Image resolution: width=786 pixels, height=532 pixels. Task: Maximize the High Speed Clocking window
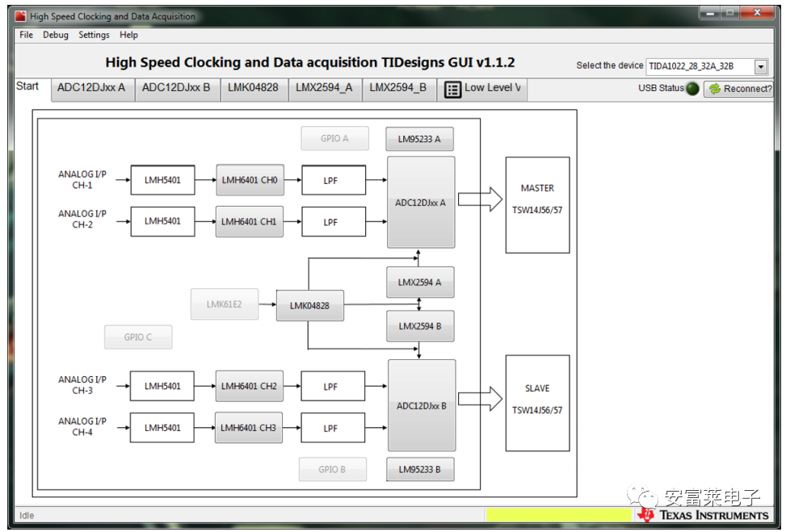coord(730,13)
